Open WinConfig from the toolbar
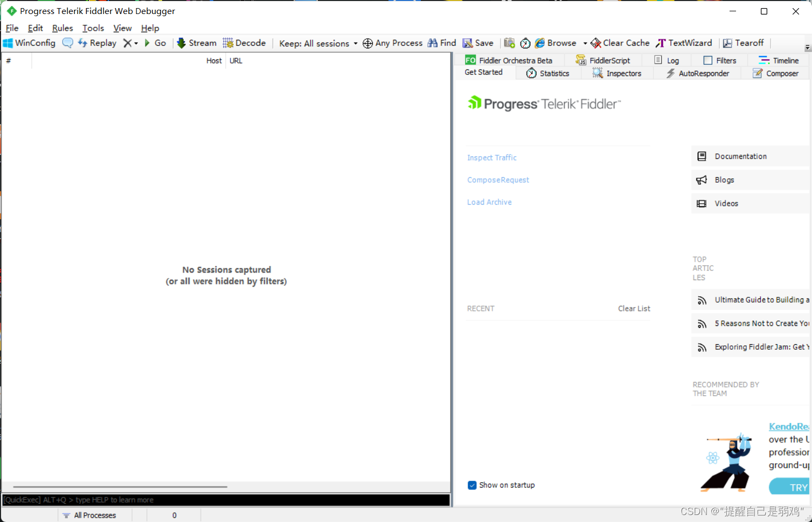This screenshot has width=812, height=522. coord(30,43)
